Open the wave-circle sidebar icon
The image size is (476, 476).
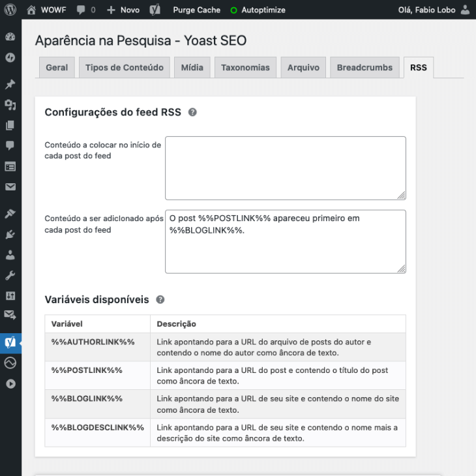10,363
